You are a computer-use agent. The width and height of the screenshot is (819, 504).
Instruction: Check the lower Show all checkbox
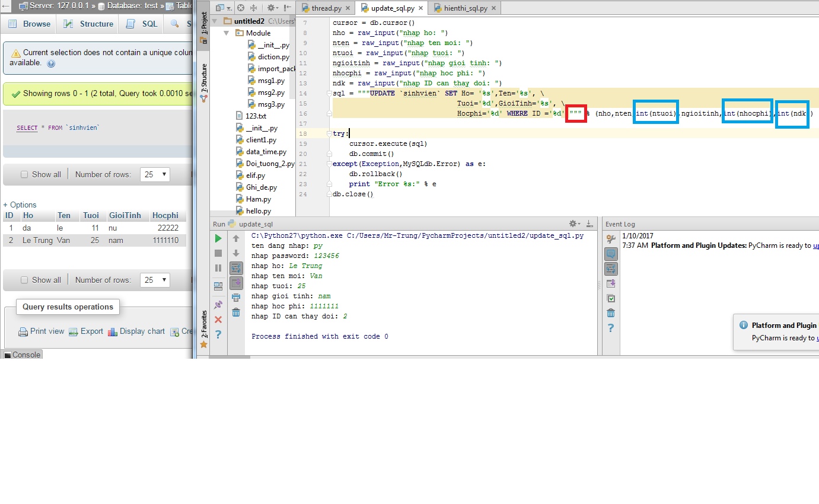coord(24,280)
